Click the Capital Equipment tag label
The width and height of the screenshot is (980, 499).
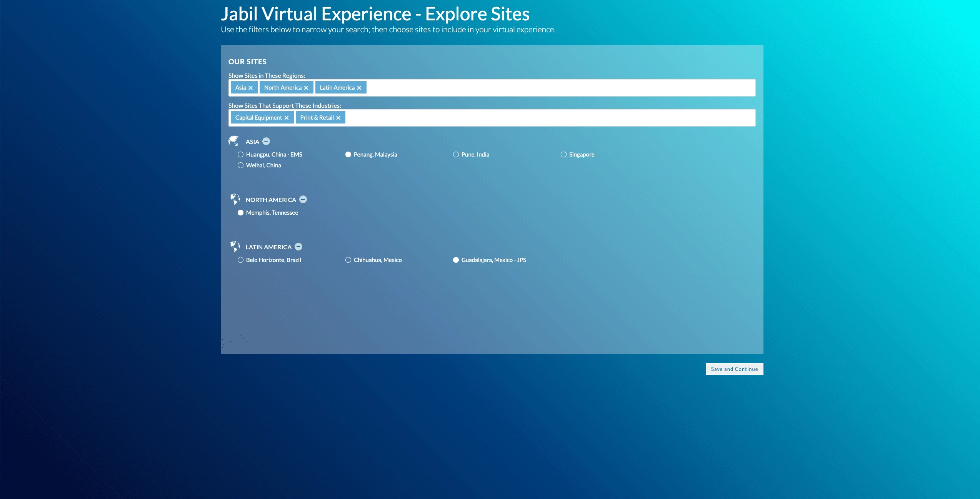pyautogui.click(x=258, y=118)
